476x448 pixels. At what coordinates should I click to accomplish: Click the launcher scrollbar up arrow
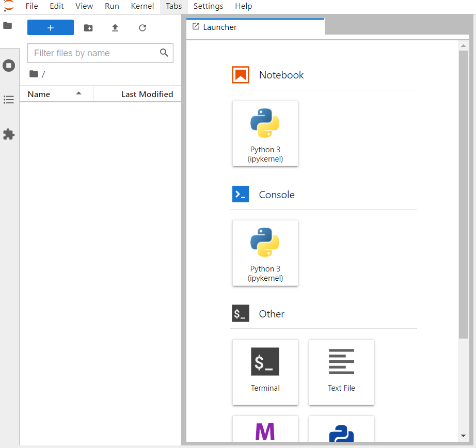click(463, 46)
